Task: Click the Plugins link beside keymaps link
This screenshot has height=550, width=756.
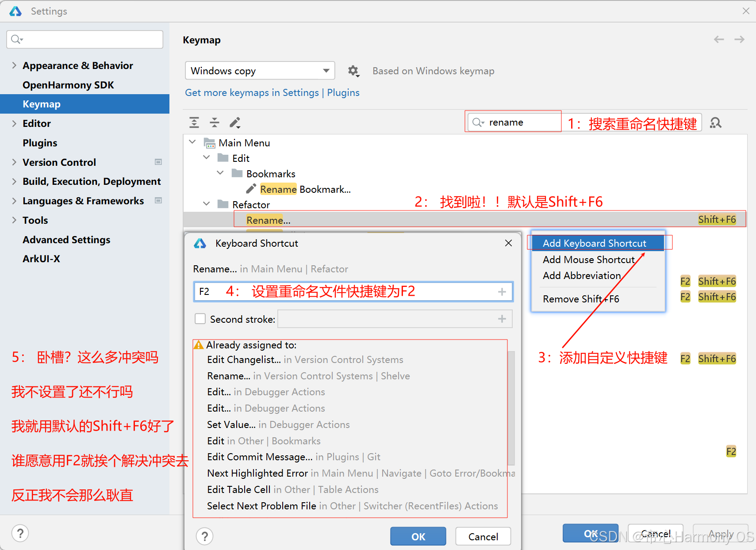Action: coord(343,92)
